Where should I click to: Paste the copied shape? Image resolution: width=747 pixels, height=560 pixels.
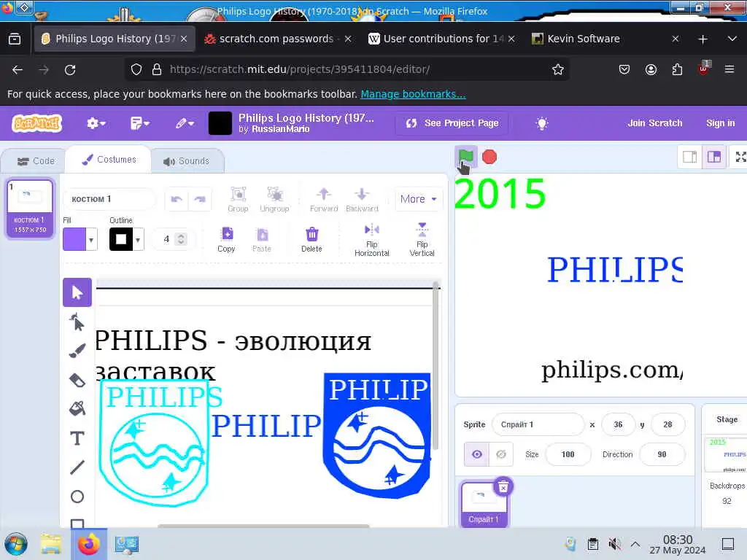262,239
